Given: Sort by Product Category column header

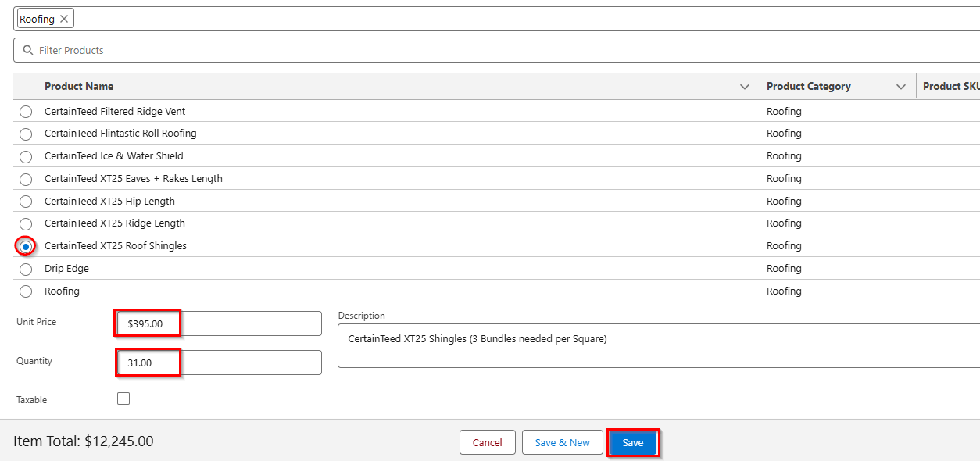Looking at the screenshot, I should 809,86.
